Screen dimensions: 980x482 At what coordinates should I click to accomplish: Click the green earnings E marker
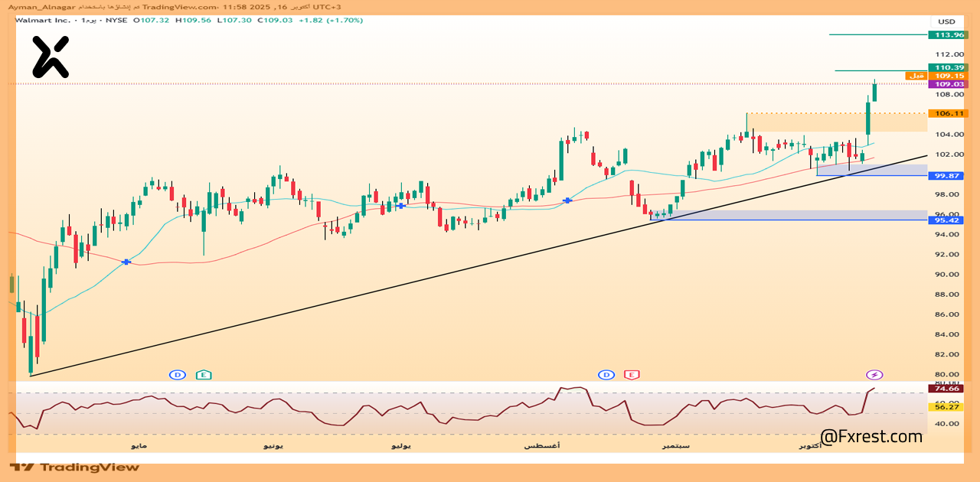click(x=203, y=375)
